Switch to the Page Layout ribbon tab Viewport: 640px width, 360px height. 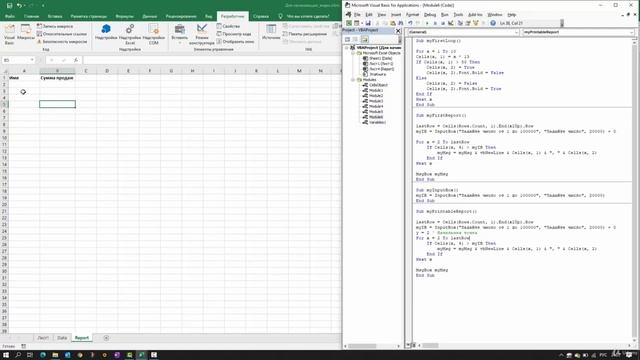(x=89, y=16)
